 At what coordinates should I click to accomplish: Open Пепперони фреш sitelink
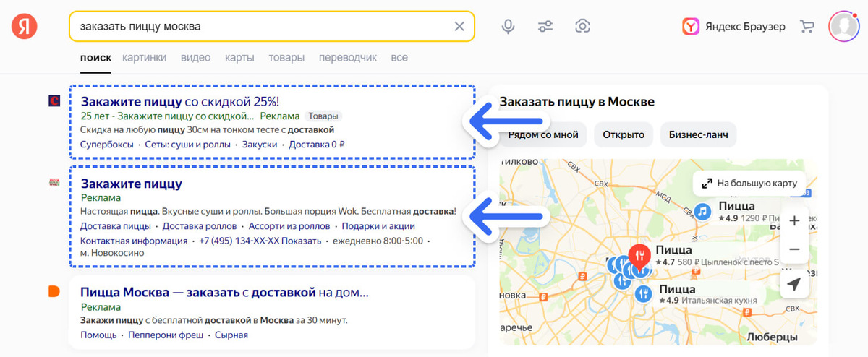(165, 335)
